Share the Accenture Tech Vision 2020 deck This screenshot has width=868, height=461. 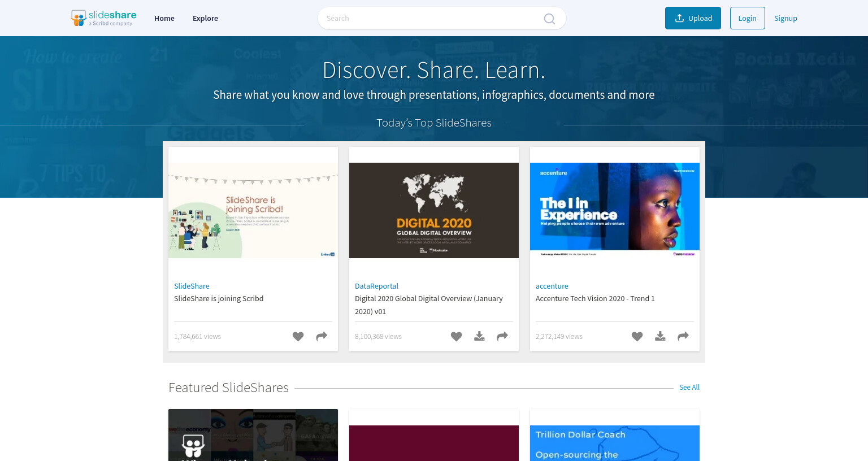[683, 337]
